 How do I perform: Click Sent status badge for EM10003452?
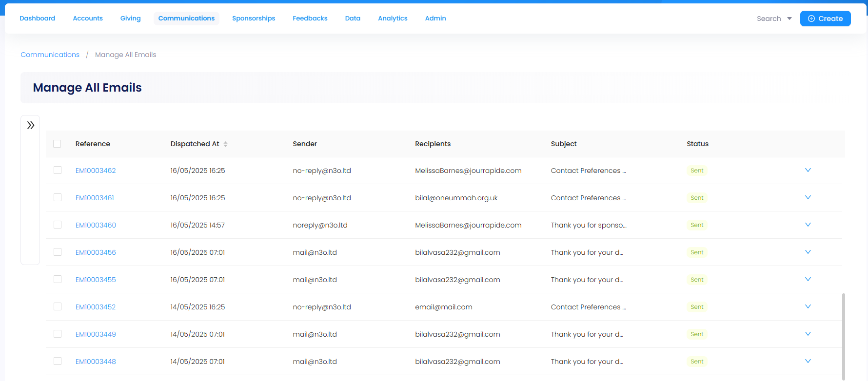coord(697,307)
